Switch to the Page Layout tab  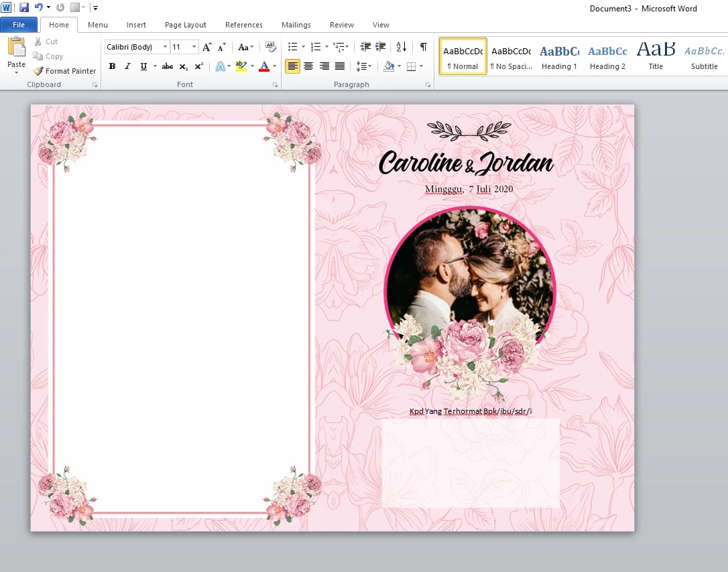[x=185, y=25]
